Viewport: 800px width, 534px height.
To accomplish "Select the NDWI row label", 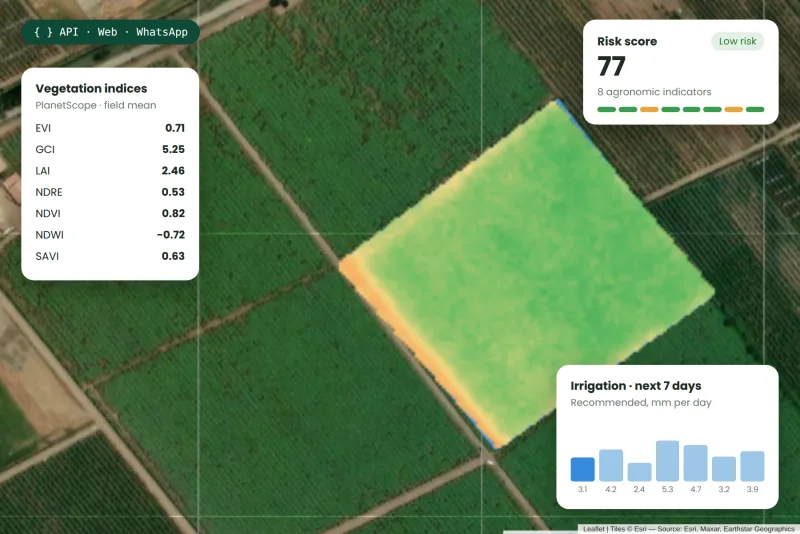I will point(49,235).
